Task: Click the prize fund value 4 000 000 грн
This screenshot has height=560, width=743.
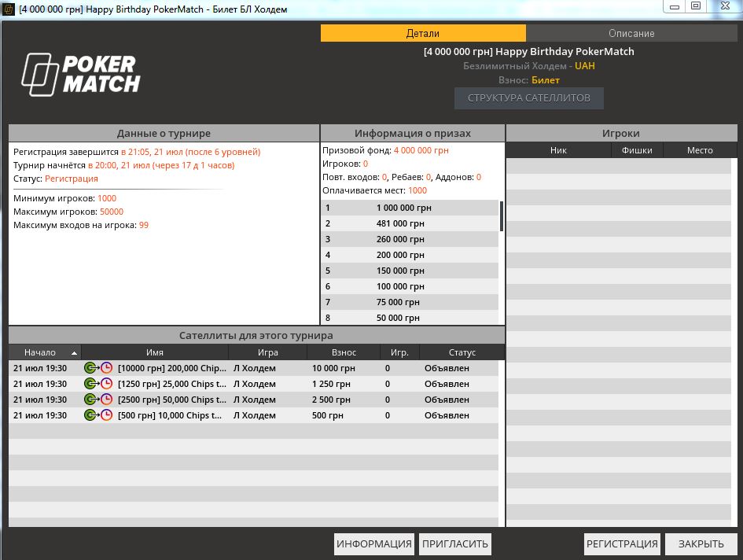Action: pos(421,150)
